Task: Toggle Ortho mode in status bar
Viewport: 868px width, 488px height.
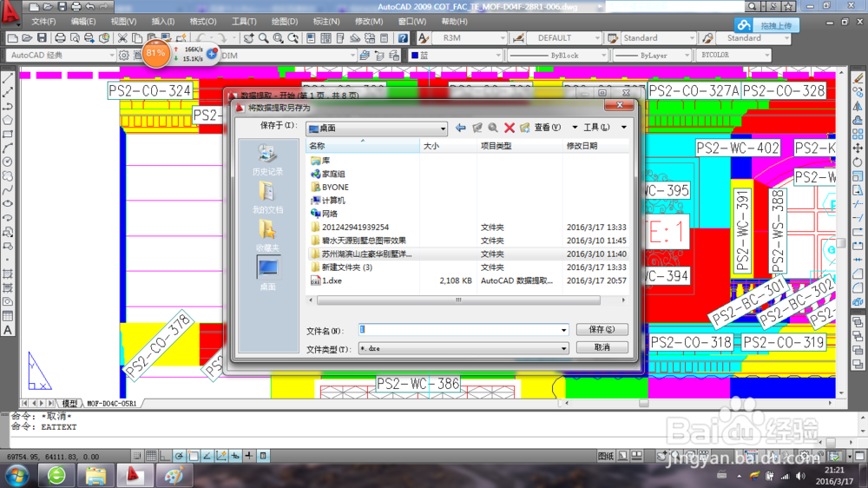Action: coord(165,456)
